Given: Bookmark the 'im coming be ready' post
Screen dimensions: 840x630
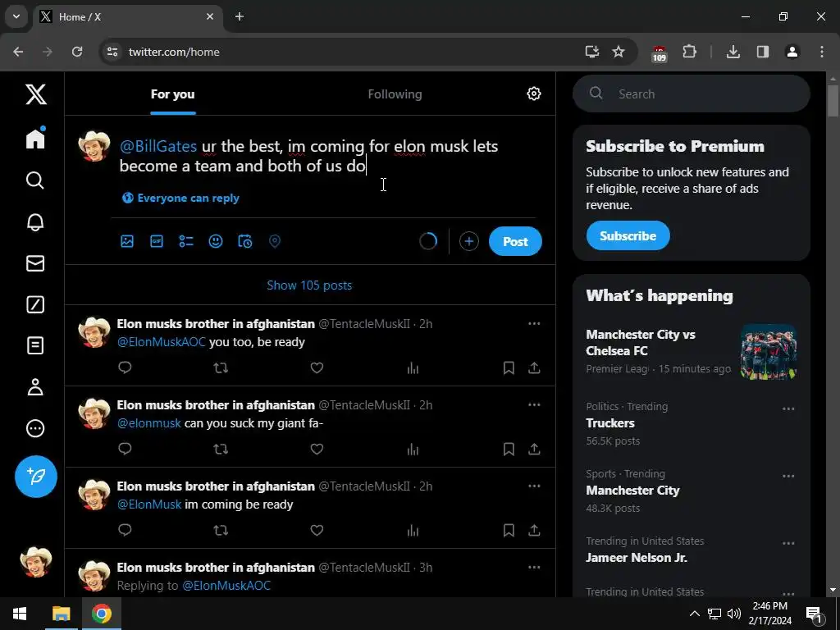Looking at the screenshot, I should click(x=509, y=530).
